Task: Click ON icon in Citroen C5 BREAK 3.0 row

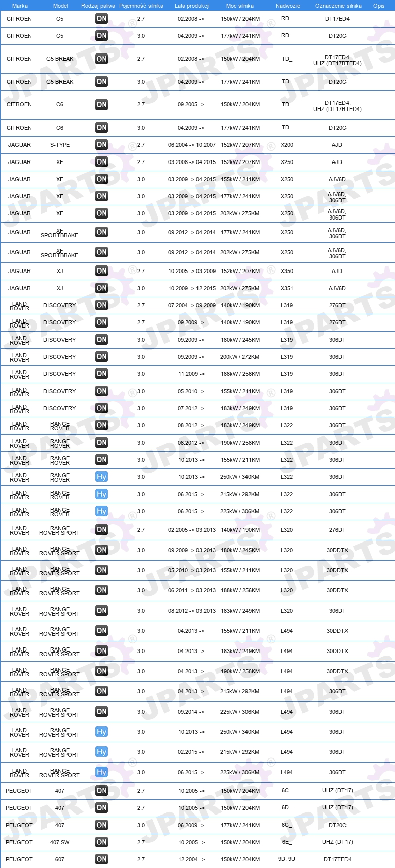Action: 102,82
